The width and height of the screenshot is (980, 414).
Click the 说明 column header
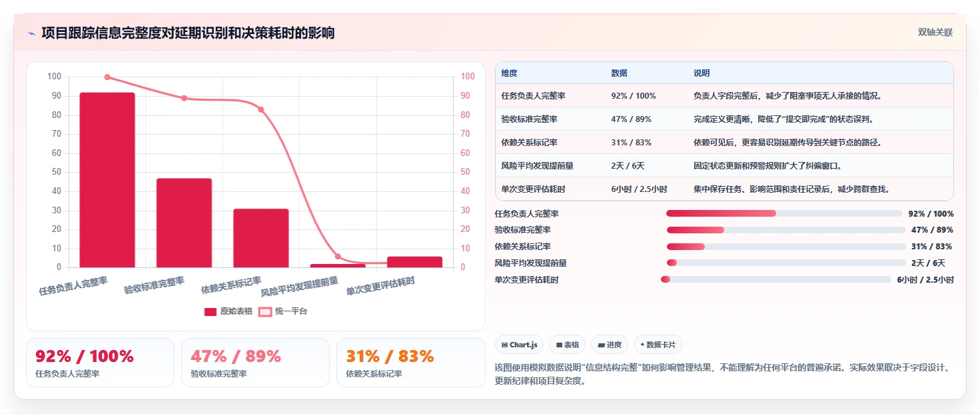(x=702, y=73)
